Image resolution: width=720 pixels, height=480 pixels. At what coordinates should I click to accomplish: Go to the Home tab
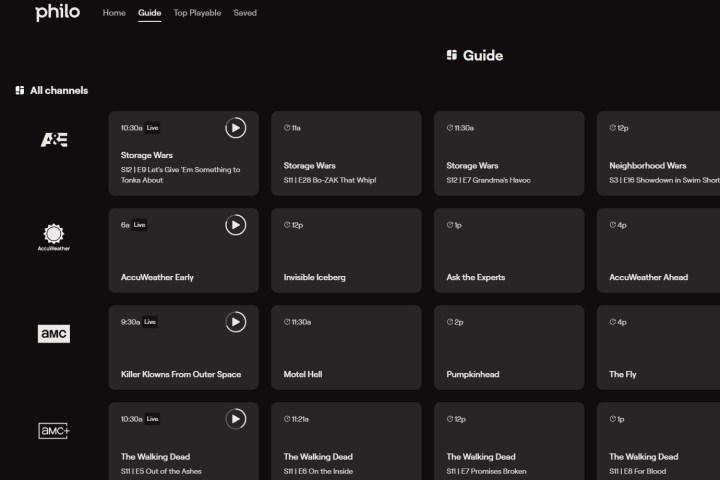pos(114,13)
